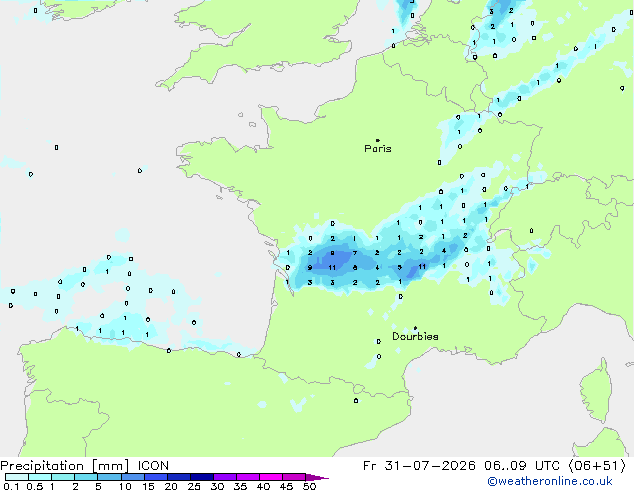Viewport: 634px width, 490px height.
Task: Click the ICON model name text
Action: (153, 466)
